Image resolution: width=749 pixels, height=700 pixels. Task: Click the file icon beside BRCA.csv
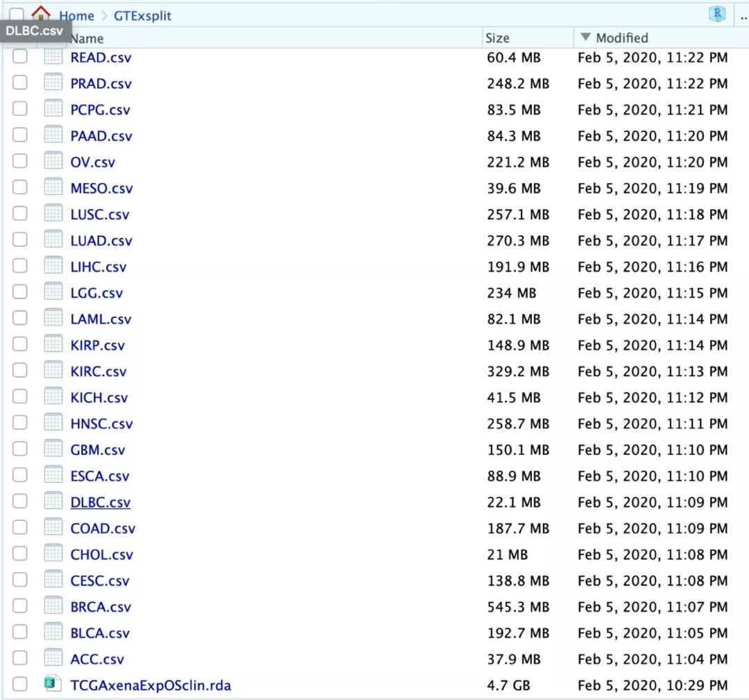[53, 606]
